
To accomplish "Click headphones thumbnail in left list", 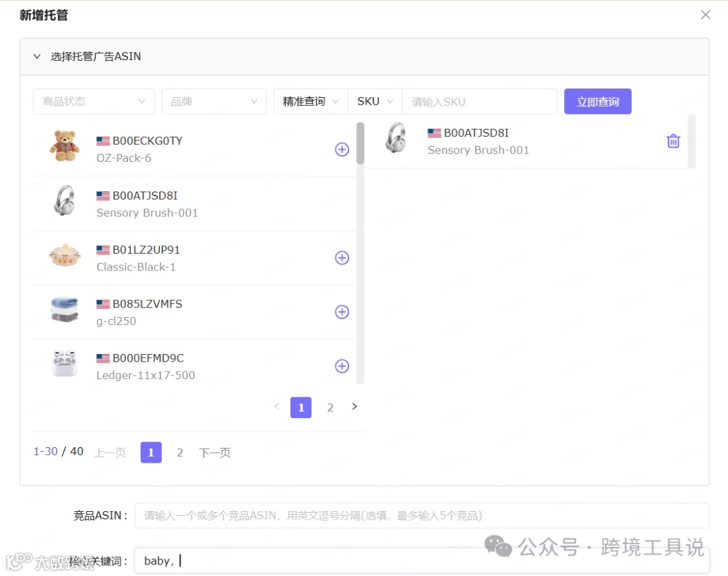I will tap(65, 201).
